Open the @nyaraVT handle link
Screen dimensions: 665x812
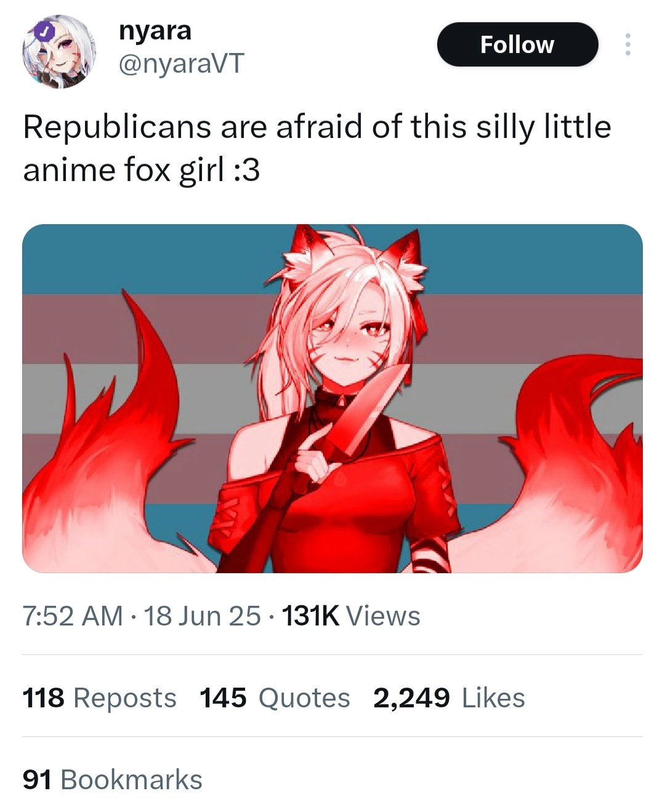[x=181, y=63]
